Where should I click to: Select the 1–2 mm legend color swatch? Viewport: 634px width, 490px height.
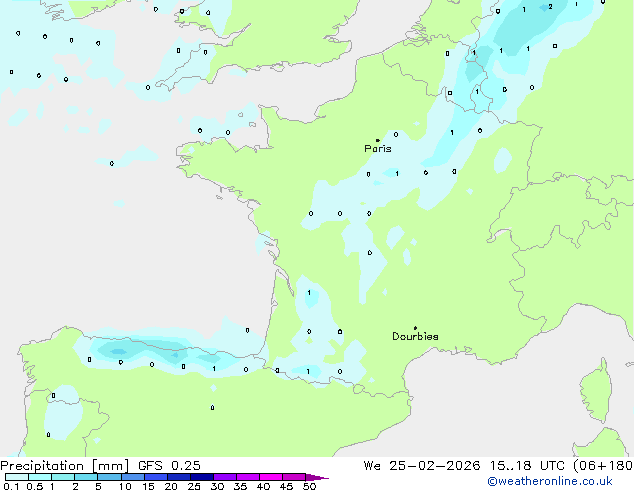click(63, 477)
